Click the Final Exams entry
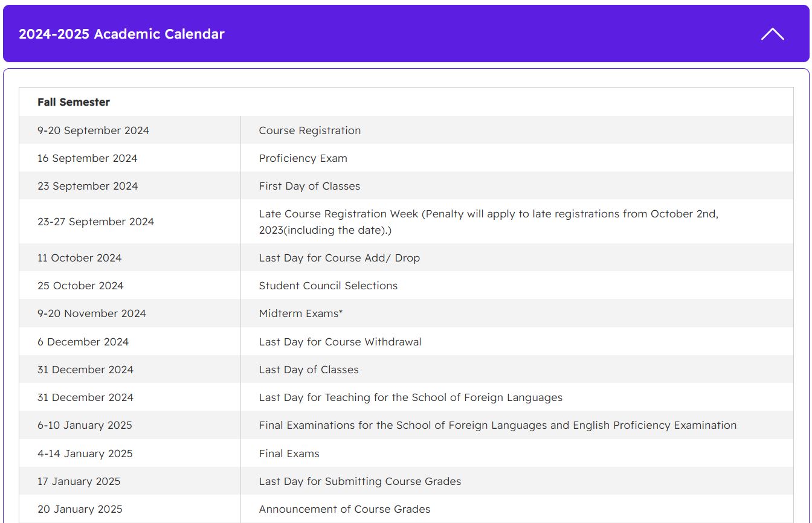 [289, 454]
